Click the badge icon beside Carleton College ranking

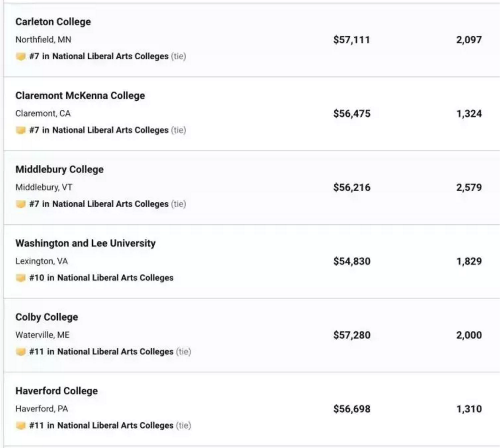(x=21, y=56)
